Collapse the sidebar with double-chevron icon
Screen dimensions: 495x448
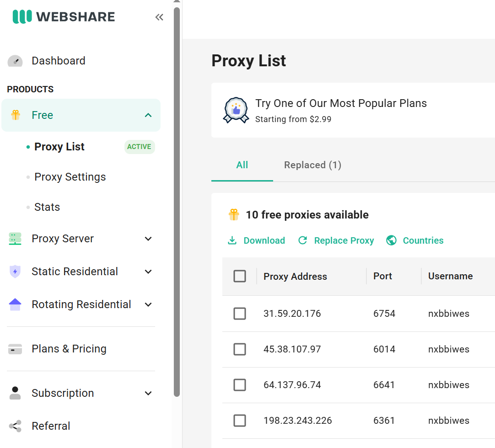pos(159,17)
